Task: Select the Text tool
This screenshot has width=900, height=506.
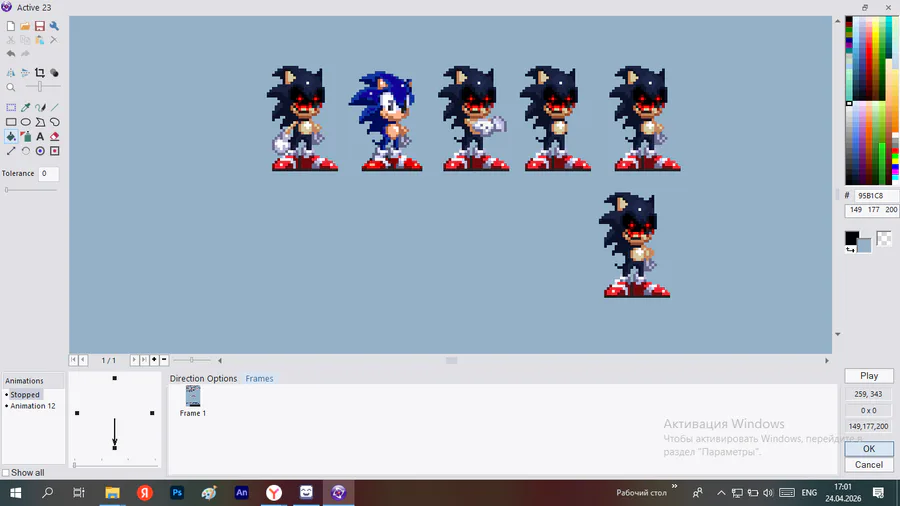Action: (40, 137)
